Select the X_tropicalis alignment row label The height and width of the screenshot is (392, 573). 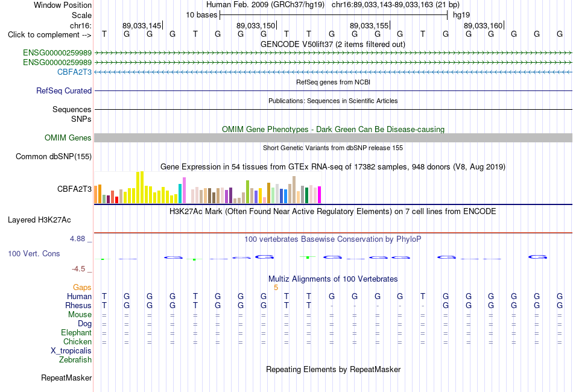pyautogui.click(x=71, y=351)
